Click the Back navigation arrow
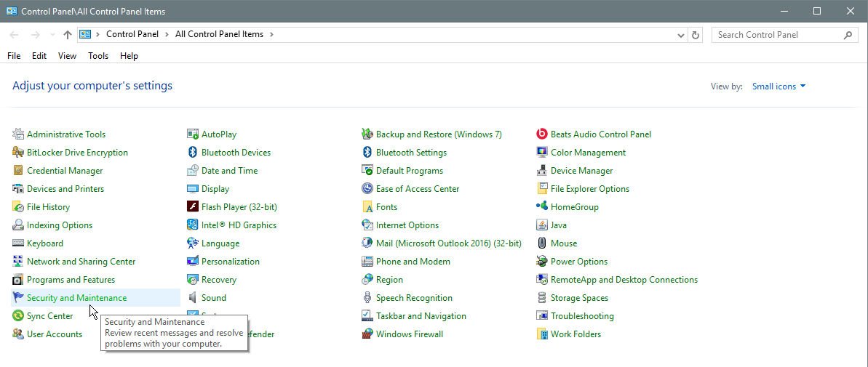Viewport: 868px width, 367px height. click(x=15, y=35)
